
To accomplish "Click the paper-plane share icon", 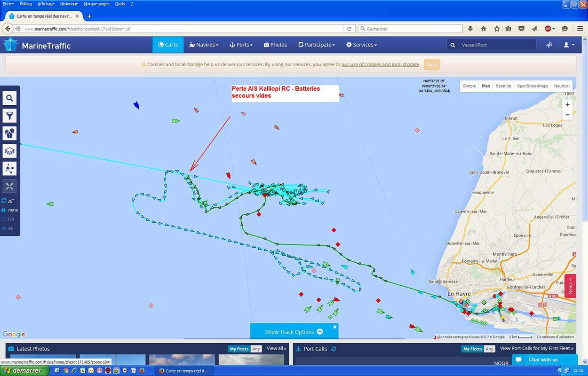I will click(534, 29).
